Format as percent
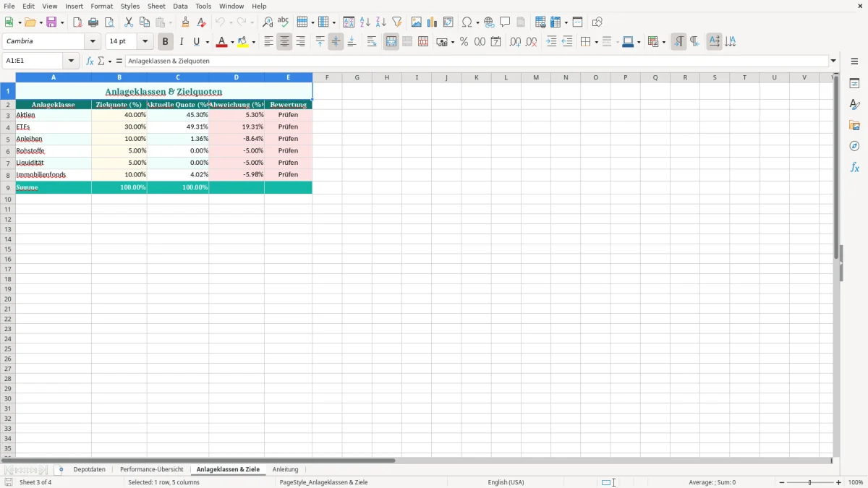 pyautogui.click(x=464, y=42)
